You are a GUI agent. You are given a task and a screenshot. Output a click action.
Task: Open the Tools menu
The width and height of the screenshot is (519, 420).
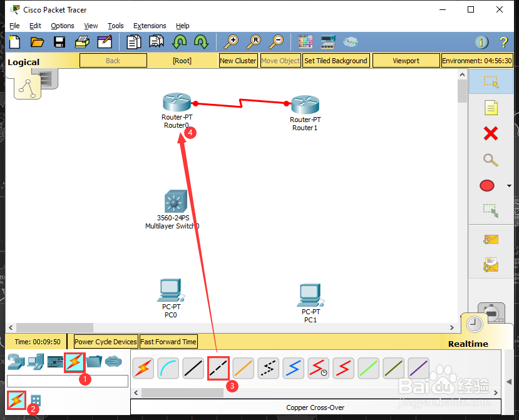click(116, 26)
